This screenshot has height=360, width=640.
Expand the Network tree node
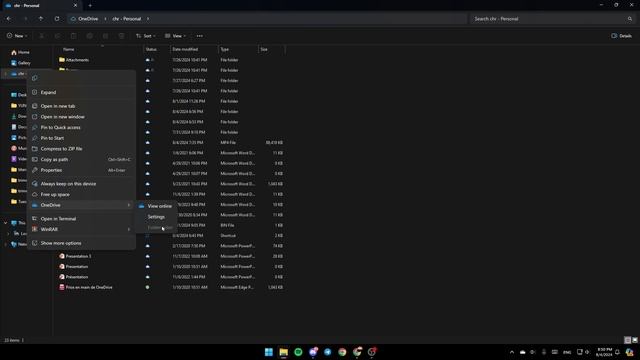(x=5, y=244)
